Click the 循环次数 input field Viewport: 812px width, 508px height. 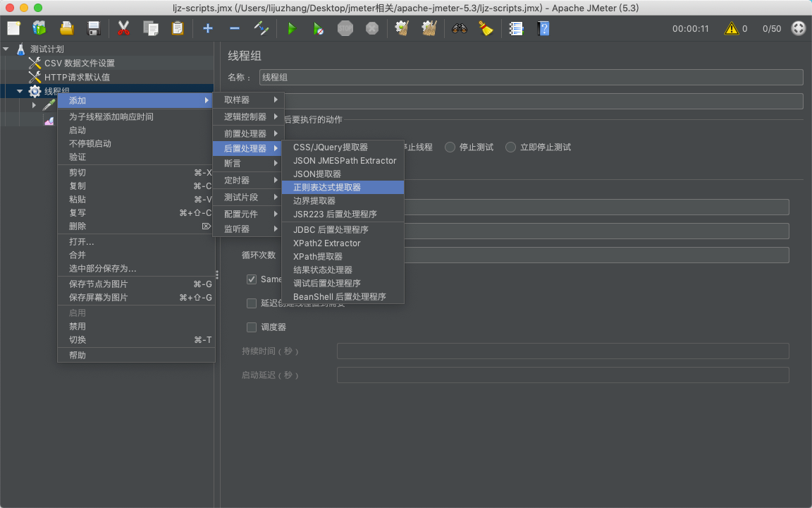click(596, 255)
